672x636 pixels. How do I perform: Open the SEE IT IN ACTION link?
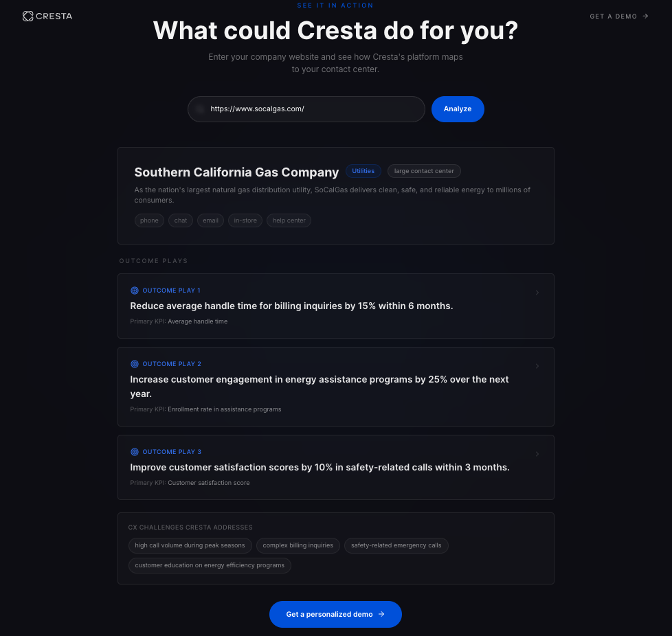[x=335, y=5]
